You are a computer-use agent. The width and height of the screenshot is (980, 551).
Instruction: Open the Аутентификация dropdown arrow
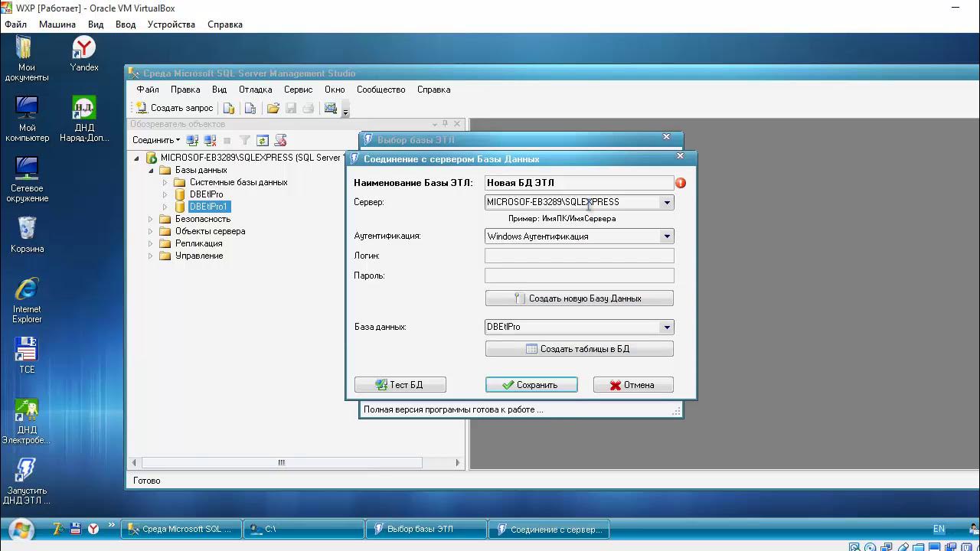click(667, 236)
